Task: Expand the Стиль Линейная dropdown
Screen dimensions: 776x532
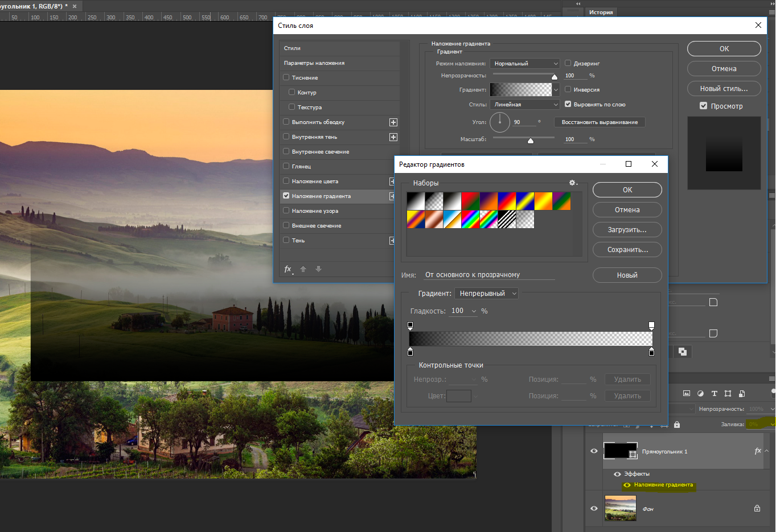Action: coord(525,105)
